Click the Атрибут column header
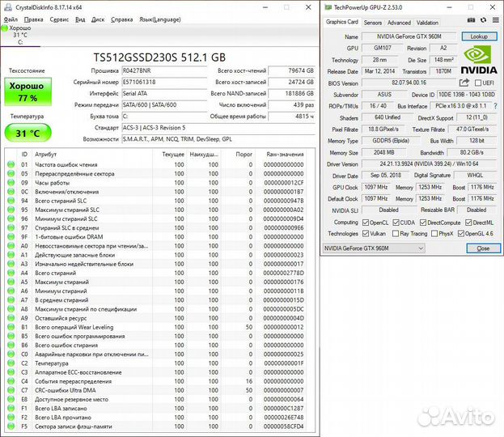This screenshot has width=504, height=437. pos(45,155)
